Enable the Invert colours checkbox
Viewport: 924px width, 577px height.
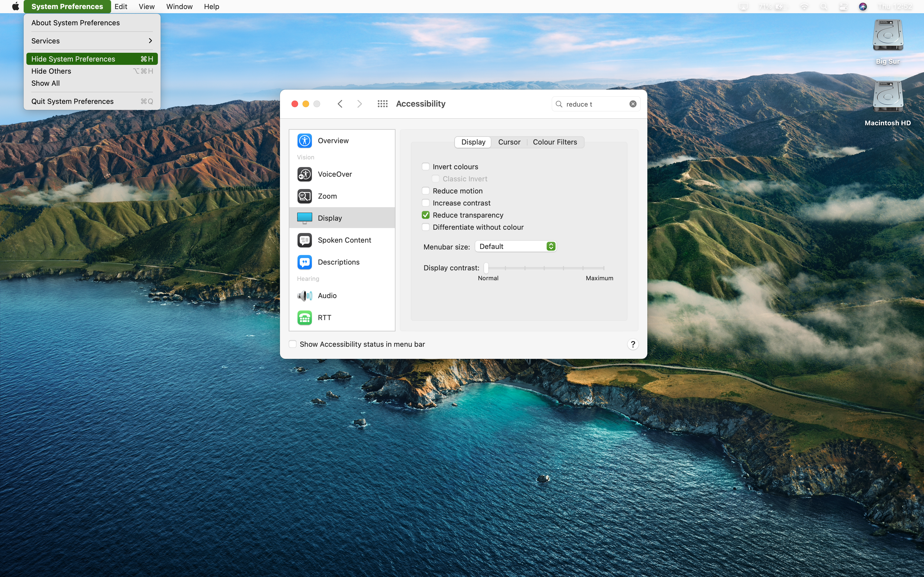point(425,167)
